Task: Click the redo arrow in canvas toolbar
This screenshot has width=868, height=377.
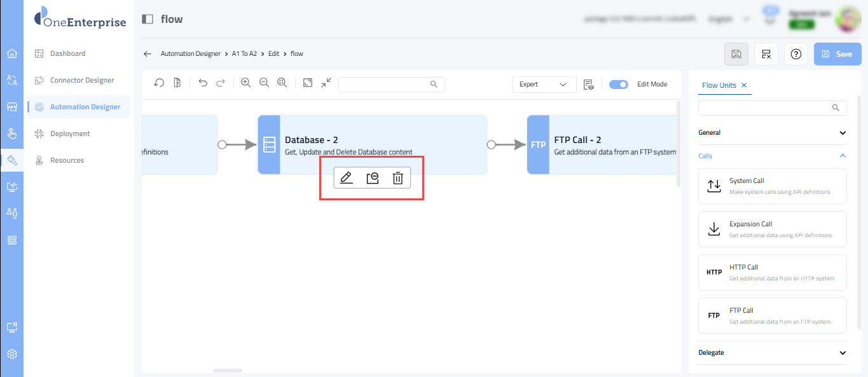Action: coord(221,83)
